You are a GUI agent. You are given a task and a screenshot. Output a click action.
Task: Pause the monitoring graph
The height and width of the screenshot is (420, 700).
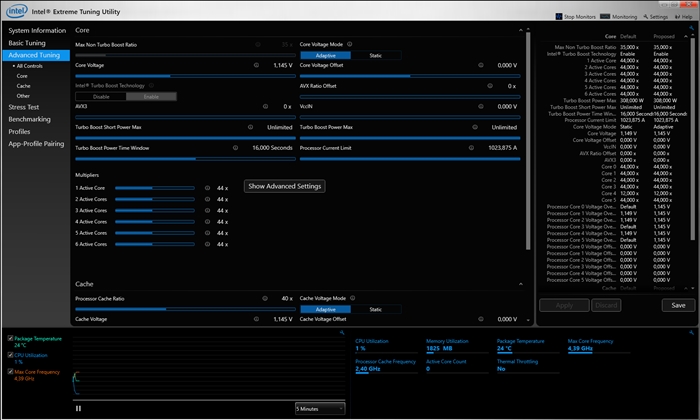pyautogui.click(x=79, y=408)
